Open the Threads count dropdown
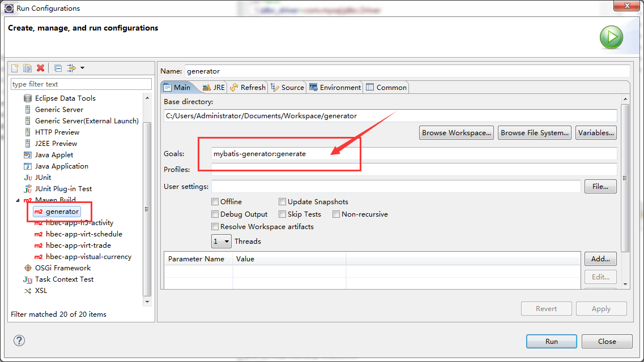Screen dimensions: 644x362 [221, 241]
